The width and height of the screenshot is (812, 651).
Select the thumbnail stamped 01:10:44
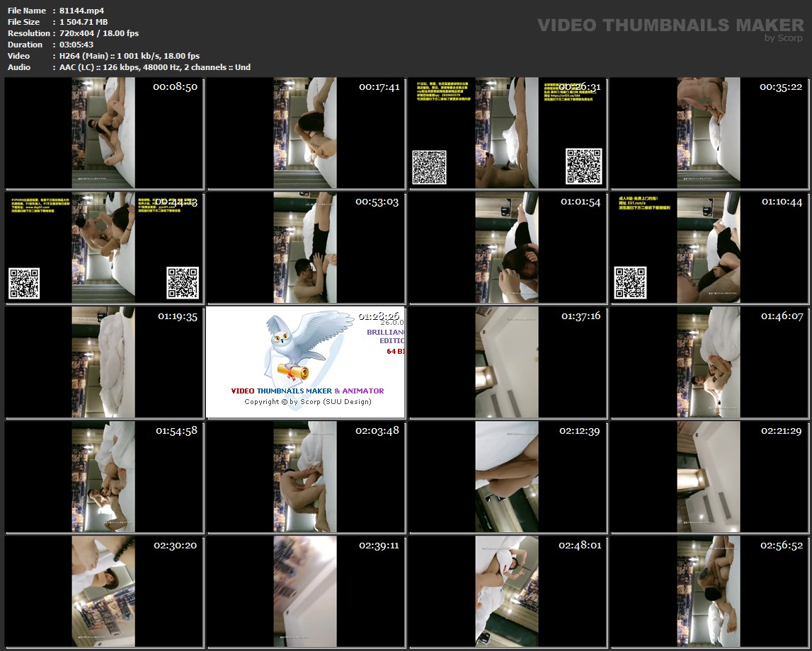(709, 248)
